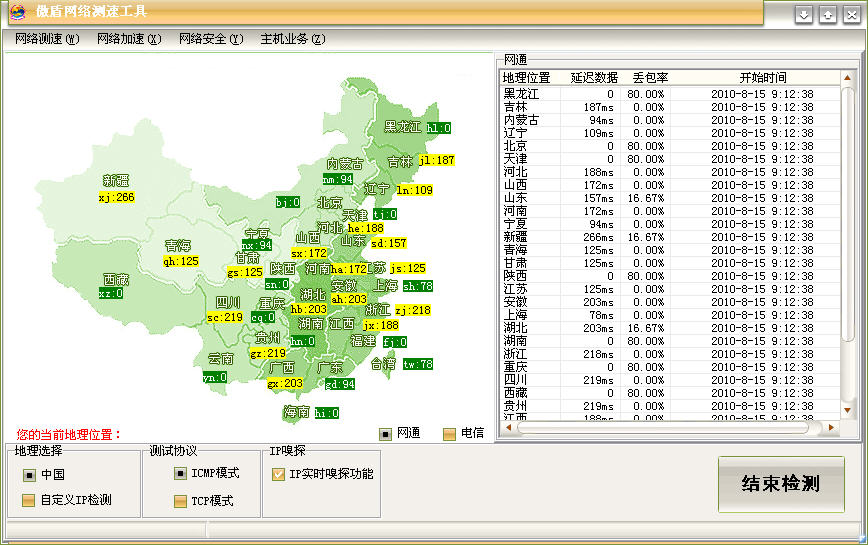Choose TCP模式 test protocol
Screen dimensions: 868x545
point(180,501)
